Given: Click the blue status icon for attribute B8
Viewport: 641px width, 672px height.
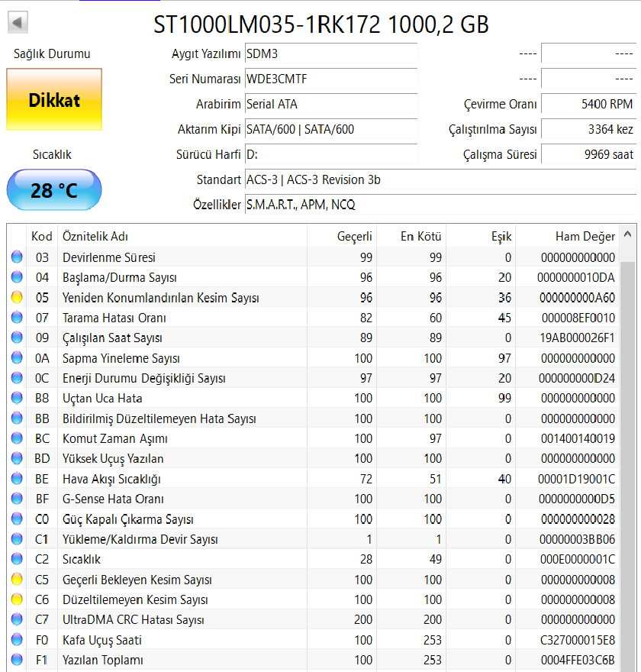Looking at the screenshot, I should pos(17,398).
